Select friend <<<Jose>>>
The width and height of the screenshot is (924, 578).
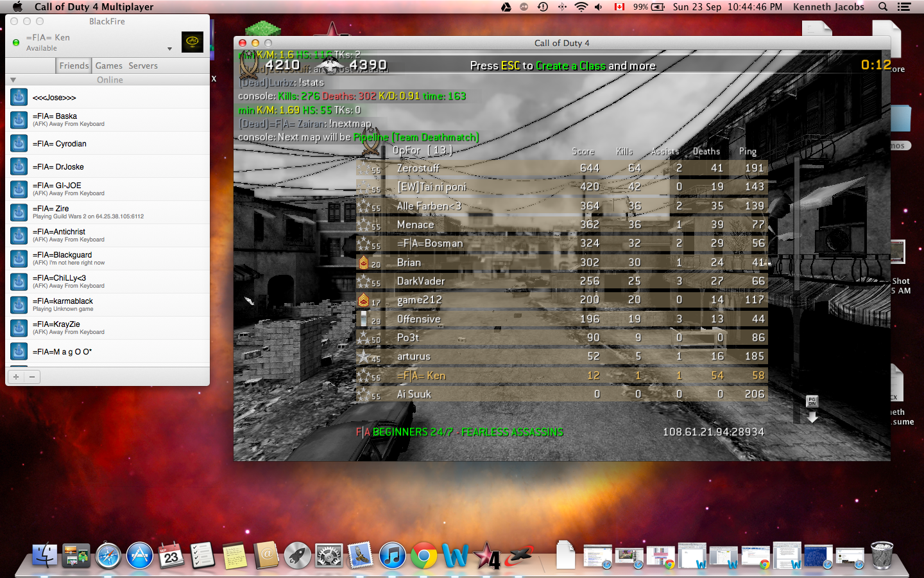tap(108, 97)
